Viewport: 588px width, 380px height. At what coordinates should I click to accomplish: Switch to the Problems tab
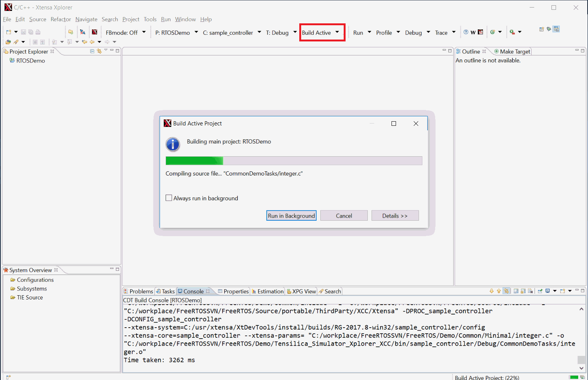point(139,291)
